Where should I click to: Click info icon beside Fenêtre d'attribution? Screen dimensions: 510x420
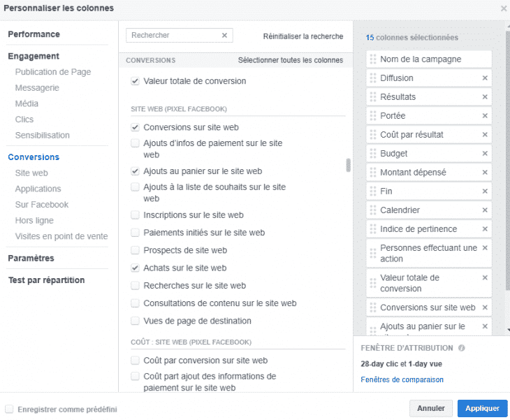[462, 348]
